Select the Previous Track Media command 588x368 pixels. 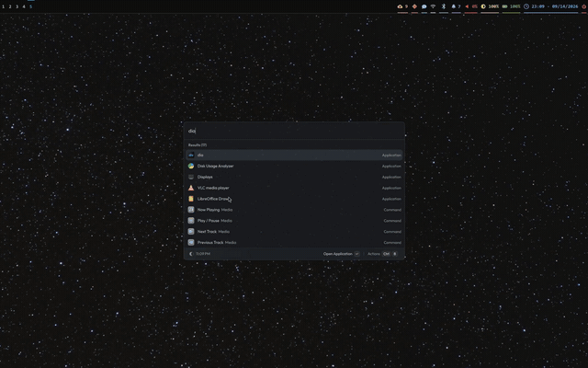[x=294, y=242]
